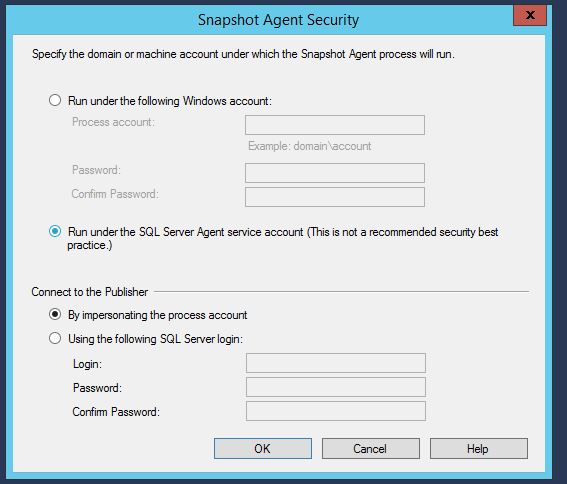Image resolution: width=567 pixels, height=484 pixels.
Task: Open Help for this dialog
Action: (x=479, y=449)
